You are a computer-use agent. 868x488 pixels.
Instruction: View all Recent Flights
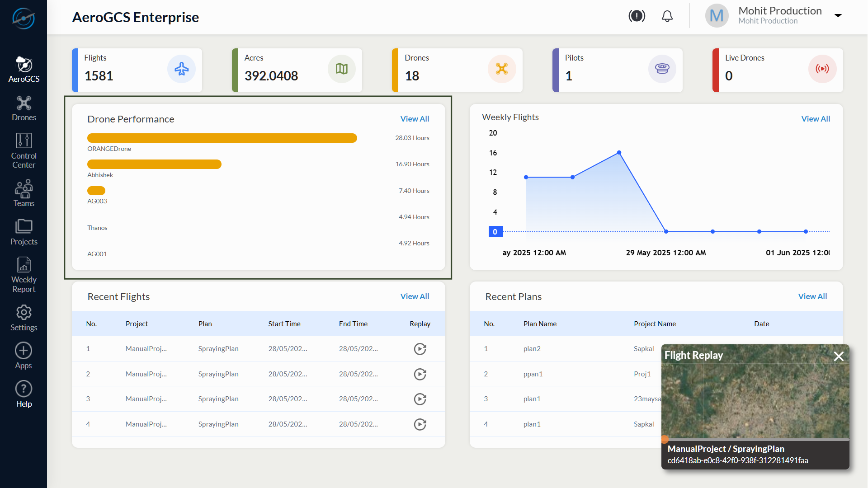(415, 296)
